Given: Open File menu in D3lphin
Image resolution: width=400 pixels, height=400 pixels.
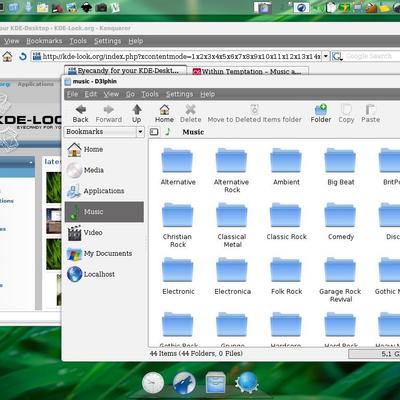Looking at the screenshot, I should [72, 94].
